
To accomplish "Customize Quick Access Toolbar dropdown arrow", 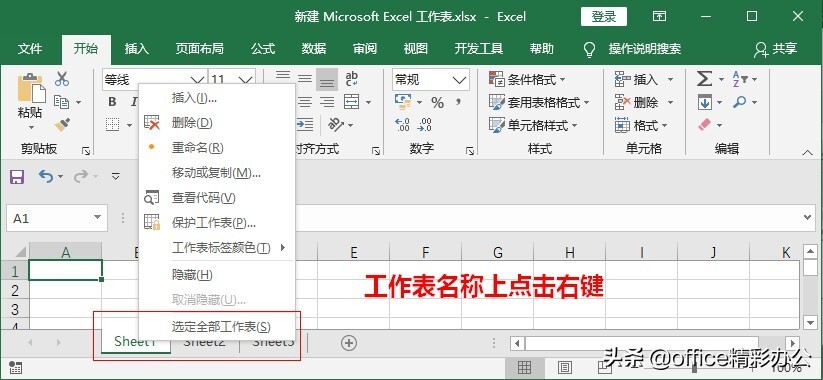I will (x=116, y=176).
